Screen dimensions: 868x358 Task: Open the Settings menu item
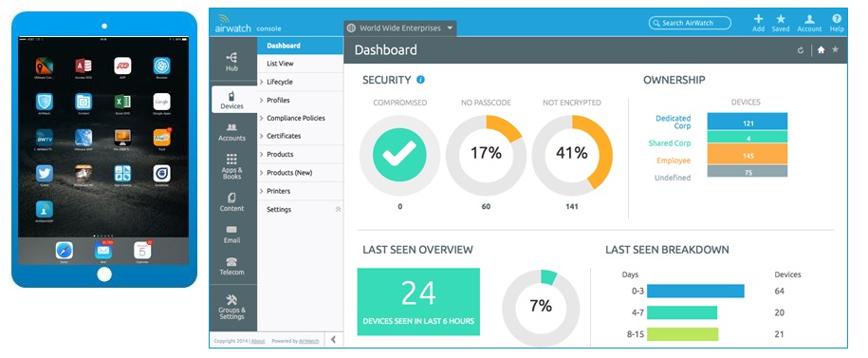(279, 210)
